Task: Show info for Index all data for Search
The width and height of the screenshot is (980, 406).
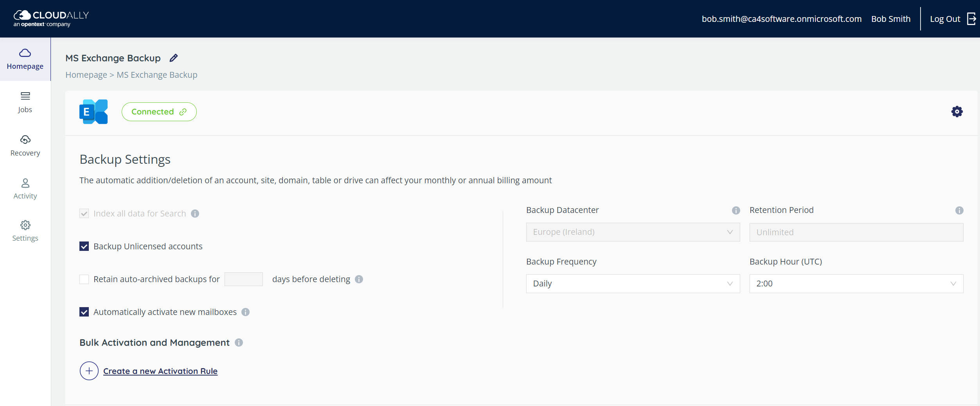Action: [x=195, y=214]
